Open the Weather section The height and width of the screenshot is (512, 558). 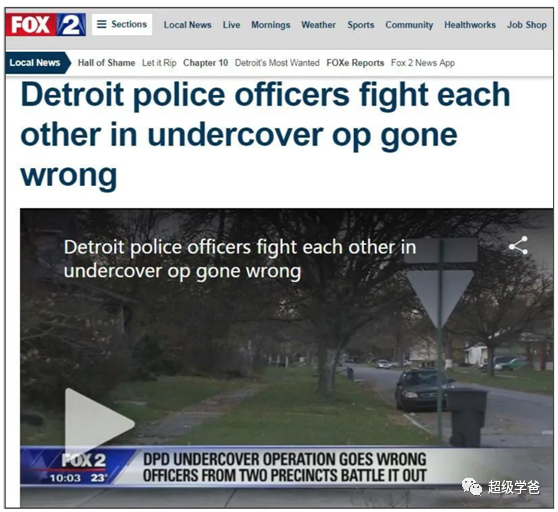[319, 25]
